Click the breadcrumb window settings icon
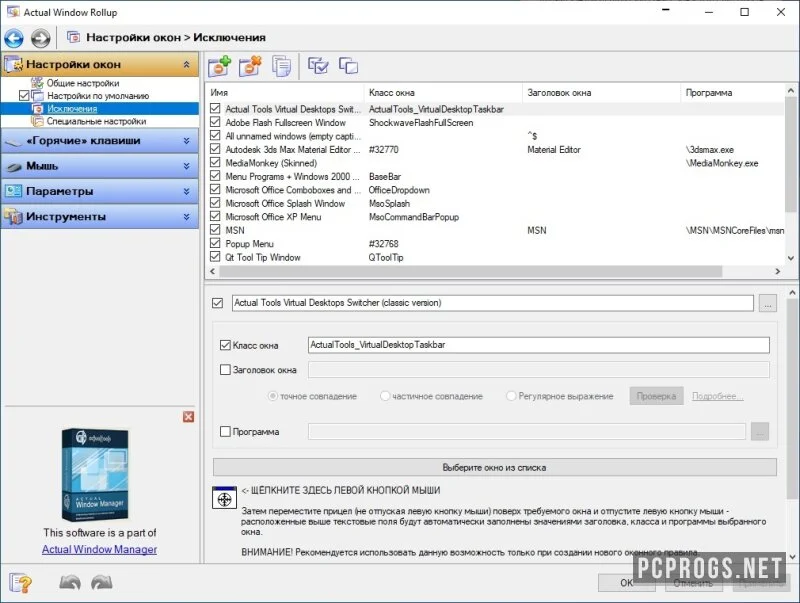The image size is (800, 603). [x=73, y=37]
